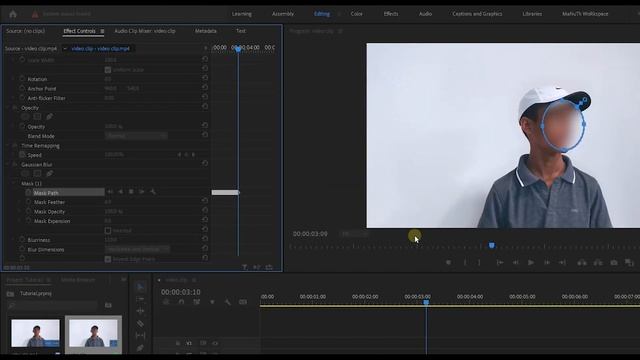Click Program Monitor playhead marker
Image resolution: width=640 pixels, height=360 pixels.
[x=492, y=245]
